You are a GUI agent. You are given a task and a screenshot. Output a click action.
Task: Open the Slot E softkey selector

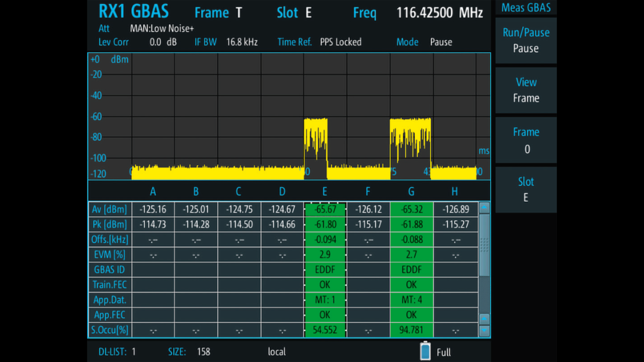pyautogui.click(x=526, y=190)
